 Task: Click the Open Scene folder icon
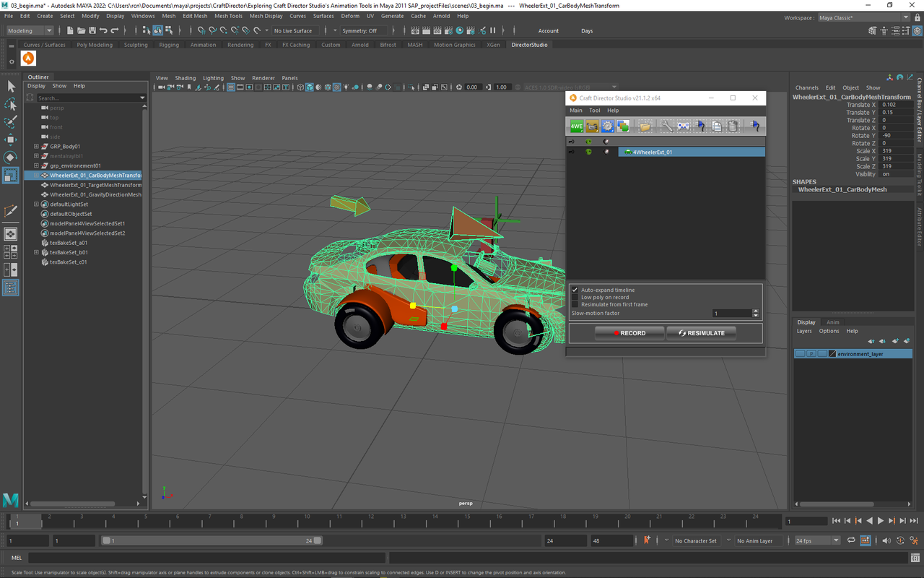82,30
